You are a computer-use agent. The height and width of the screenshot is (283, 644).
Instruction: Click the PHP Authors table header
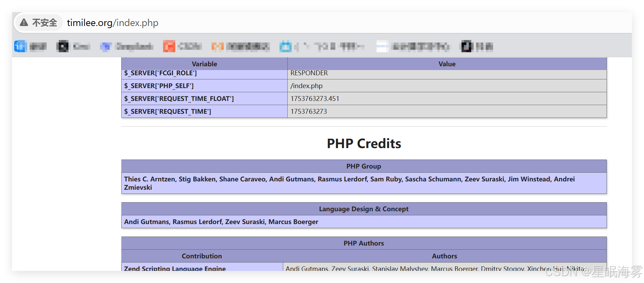click(364, 243)
